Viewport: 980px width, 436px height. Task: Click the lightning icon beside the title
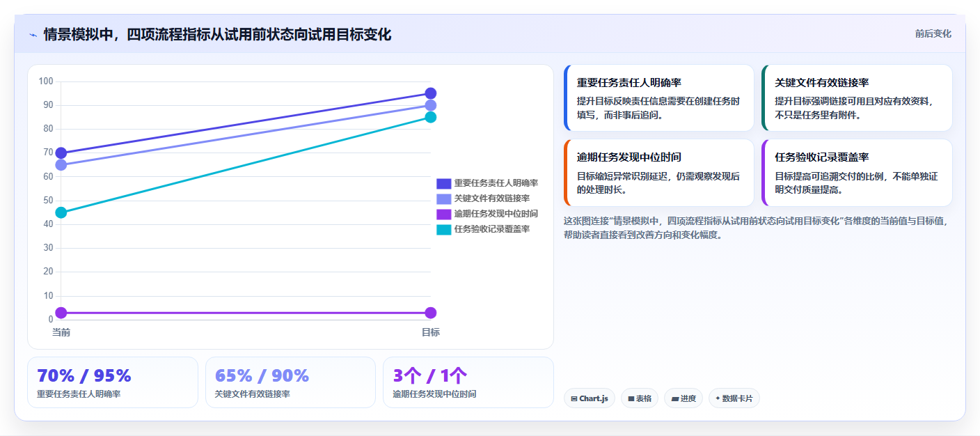33,35
